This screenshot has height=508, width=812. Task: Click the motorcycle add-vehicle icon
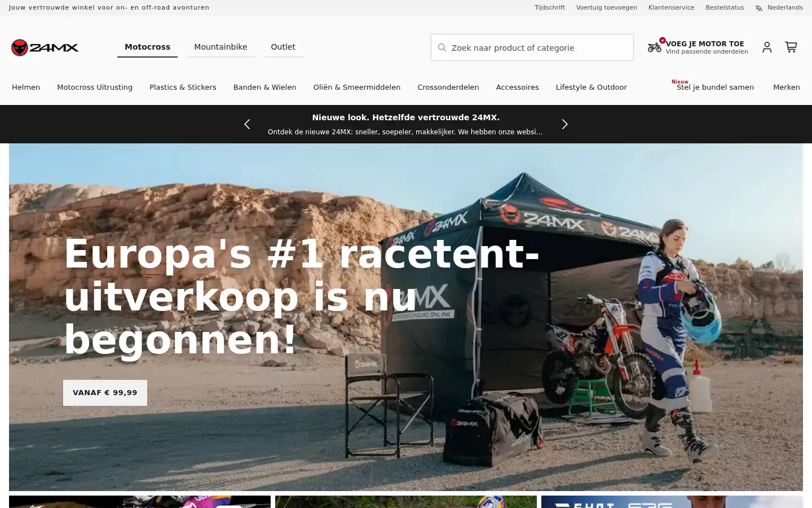(x=655, y=47)
